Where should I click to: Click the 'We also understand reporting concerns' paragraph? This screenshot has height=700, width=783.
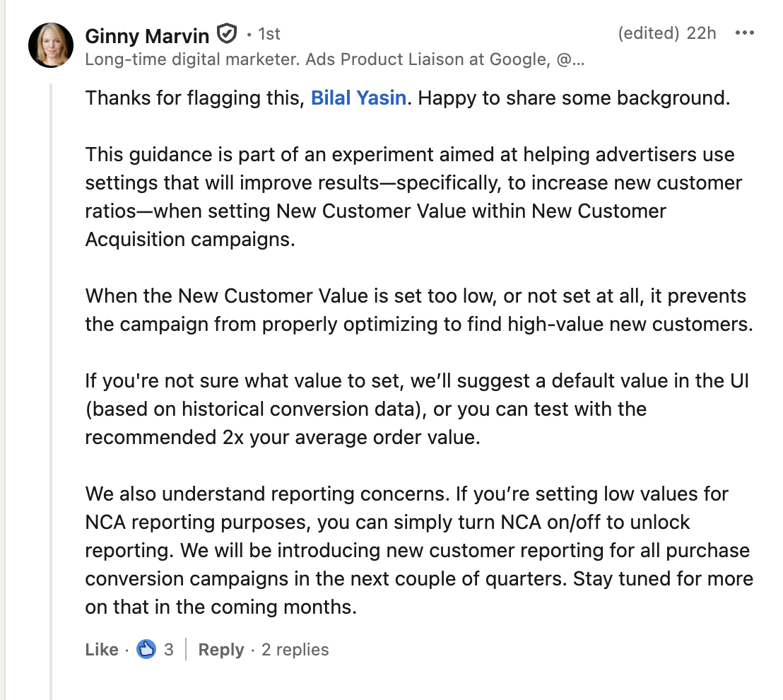point(417,550)
